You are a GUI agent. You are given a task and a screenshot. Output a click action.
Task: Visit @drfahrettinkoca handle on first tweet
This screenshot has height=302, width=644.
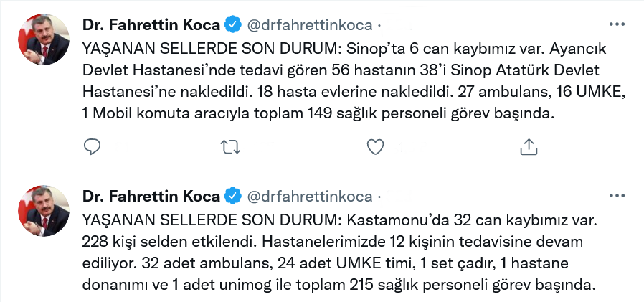309,26
